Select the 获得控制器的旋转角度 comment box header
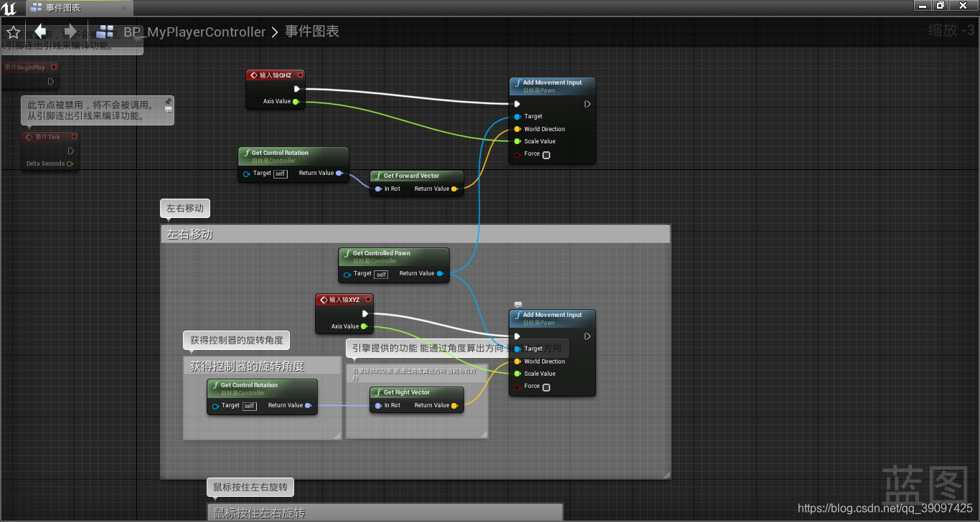This screenshot has height=522, width=980. tap(262, 366)
